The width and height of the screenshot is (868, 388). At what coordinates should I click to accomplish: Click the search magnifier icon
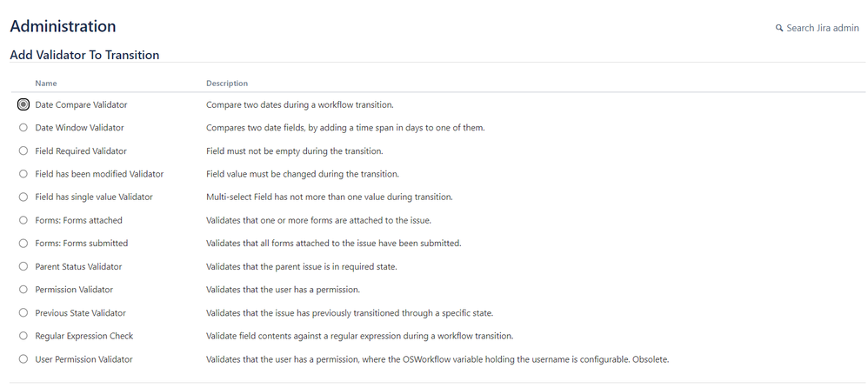779,28
